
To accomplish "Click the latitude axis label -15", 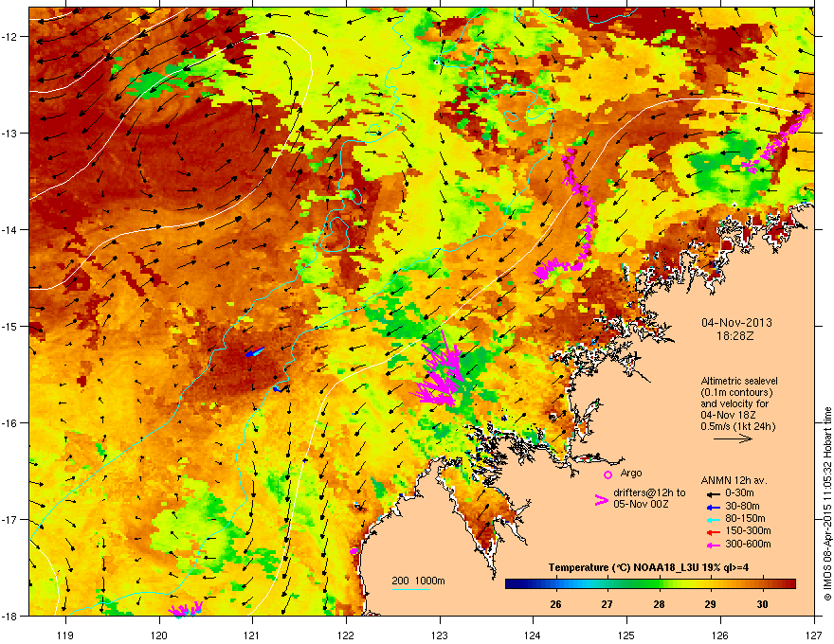I will click(x=10, y=326).
